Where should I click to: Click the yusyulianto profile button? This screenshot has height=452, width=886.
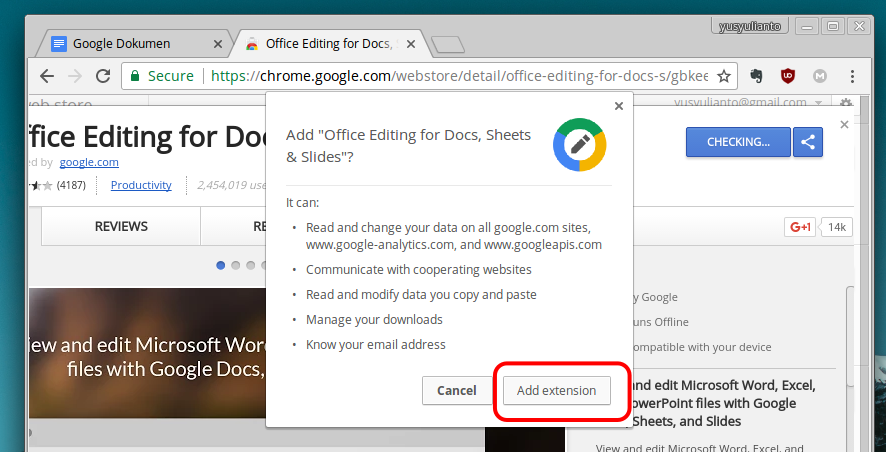pyautogui.click(x=750, y=26)
